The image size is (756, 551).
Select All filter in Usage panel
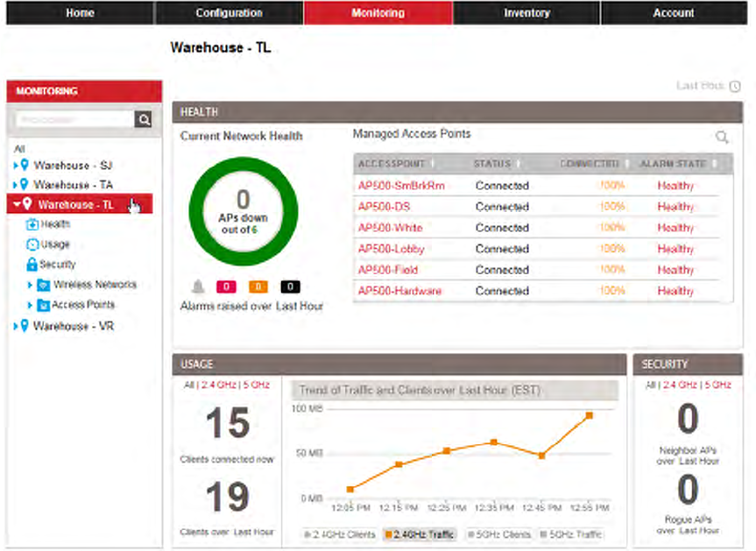[189, 385]
